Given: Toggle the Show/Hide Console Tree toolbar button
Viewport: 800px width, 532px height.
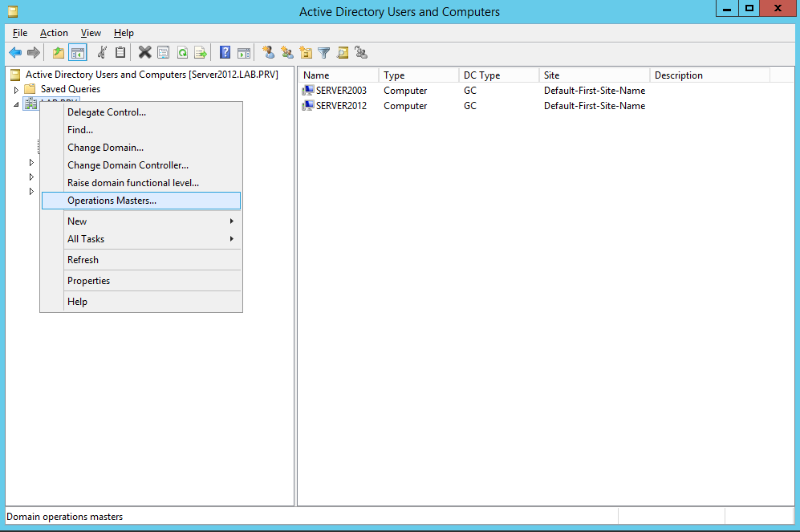Looking at the screenshot, I should [78, 52].
